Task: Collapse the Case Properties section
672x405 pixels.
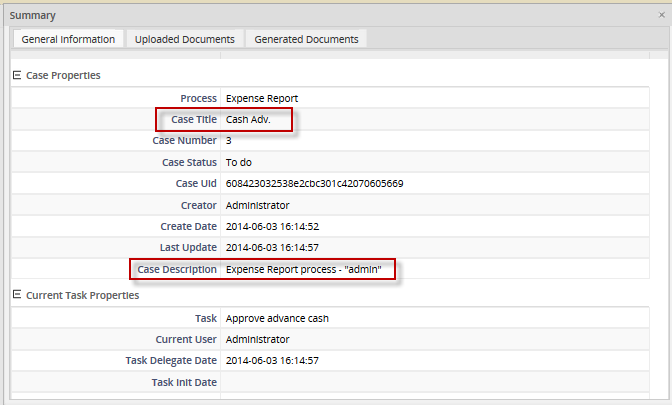Action: point(16,75)
